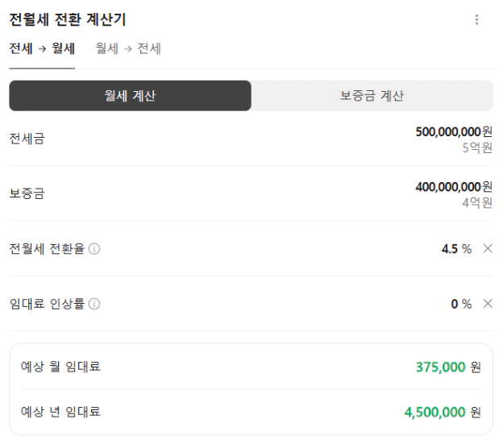504x440 pixels.
Task: Show info for 임대료 인상률
Action: pyautogui.click(x=94, y=305)
